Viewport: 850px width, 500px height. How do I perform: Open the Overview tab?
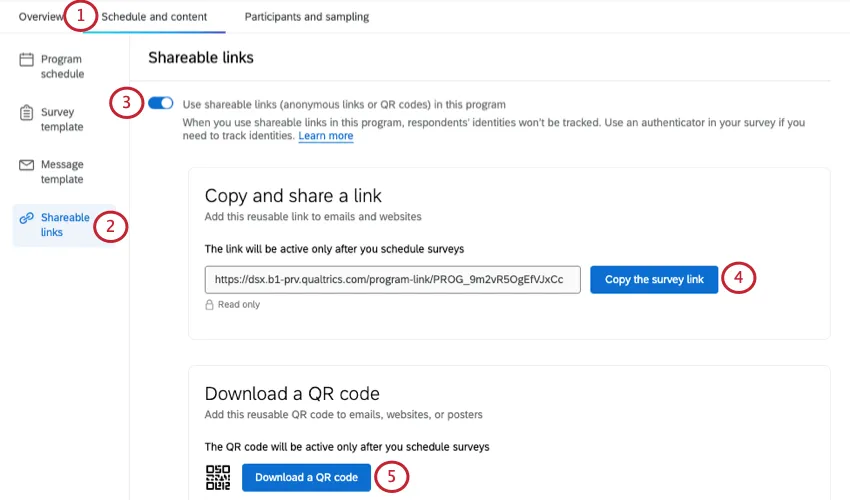coord(40,17)
